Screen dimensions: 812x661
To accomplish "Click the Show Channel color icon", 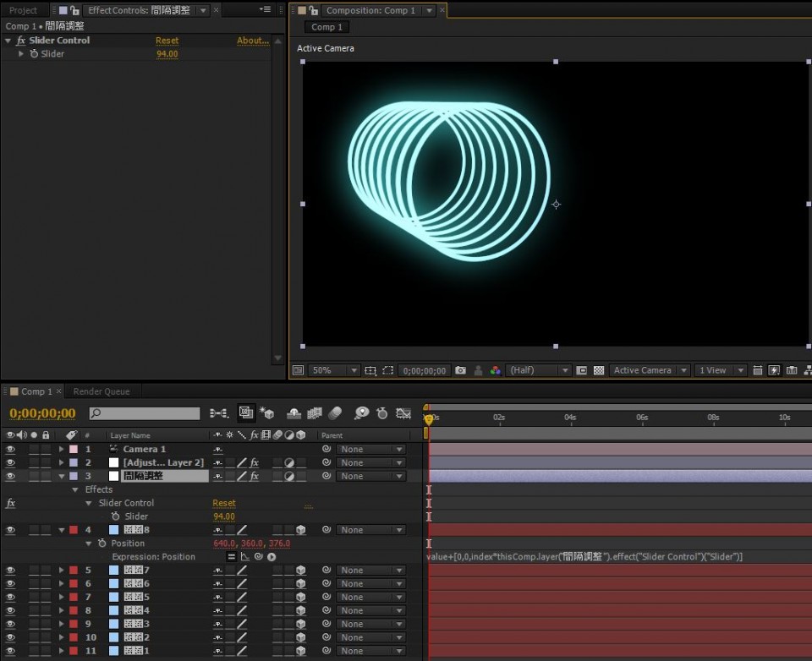I will point(493,370).
